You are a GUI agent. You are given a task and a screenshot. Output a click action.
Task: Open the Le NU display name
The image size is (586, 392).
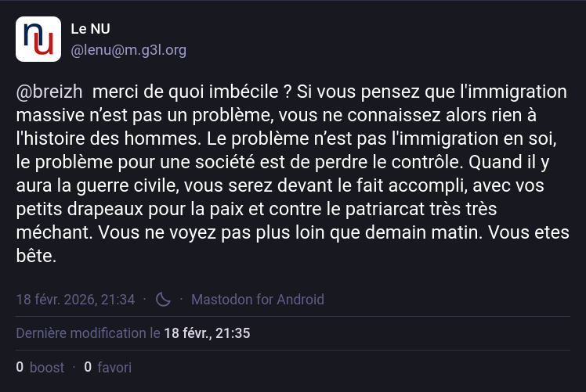(91, 30)
